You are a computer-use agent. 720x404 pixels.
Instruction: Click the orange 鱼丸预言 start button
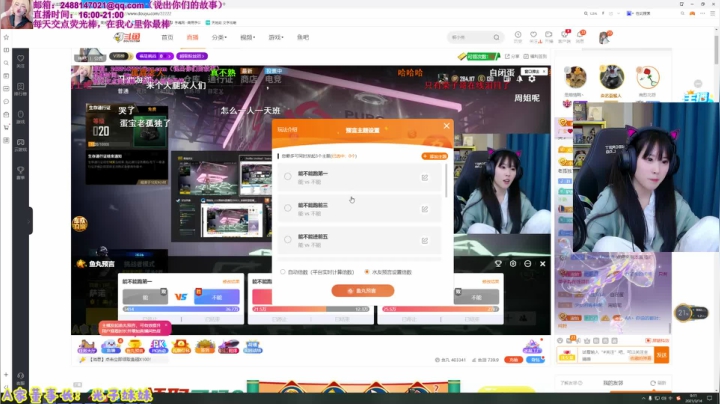[x=363, y=291]
